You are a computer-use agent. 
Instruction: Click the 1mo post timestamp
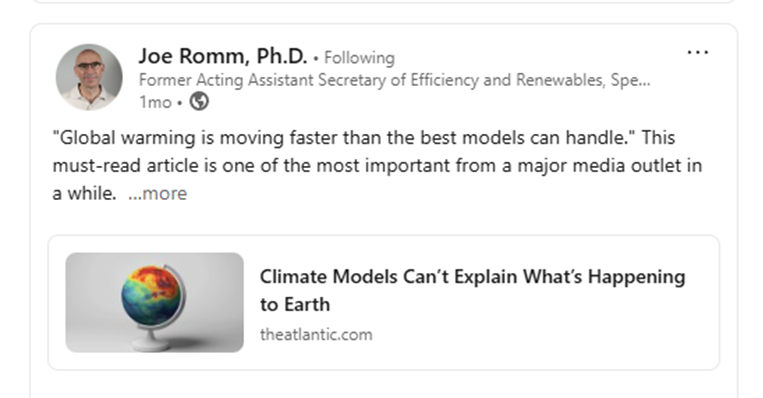click(x=155, y=102)
